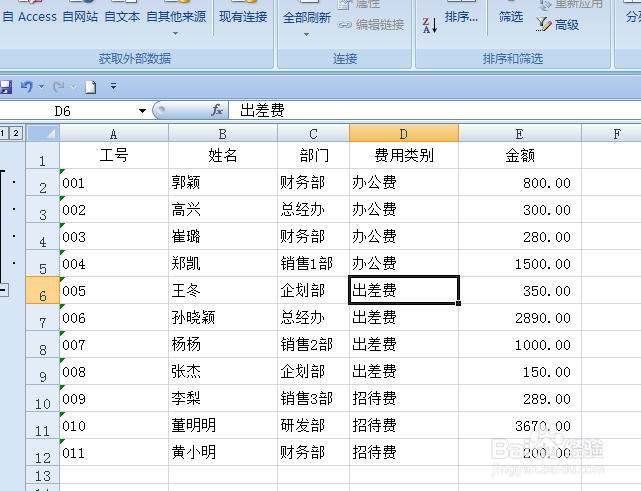This screenshot has height=491, width=641.
Task: Click the From Access import button
Action: [x=29, y=17]
